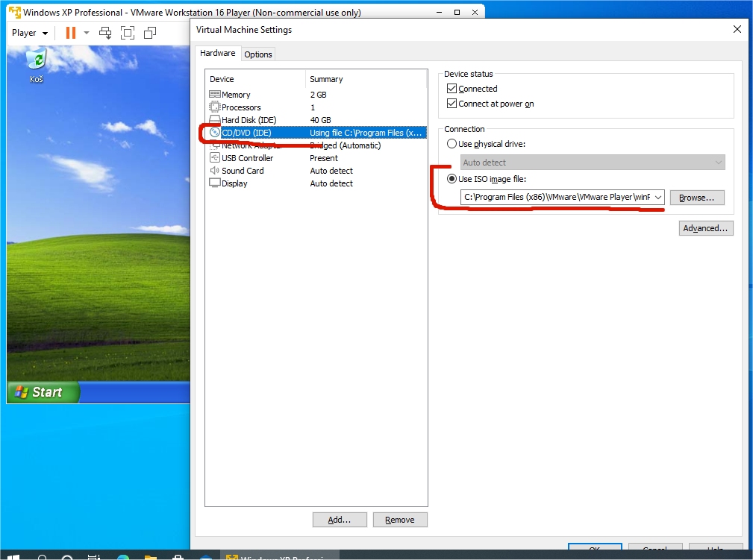The height and width of the screenshot is (560, 753).
Task: Choose Use physical drive option
Action: (x=452, y=143)
